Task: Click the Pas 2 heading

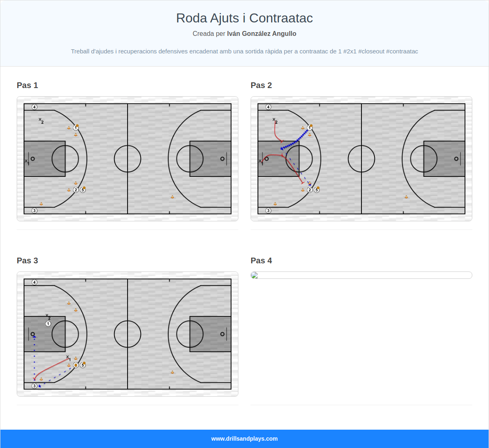Action: coord(261,85)
